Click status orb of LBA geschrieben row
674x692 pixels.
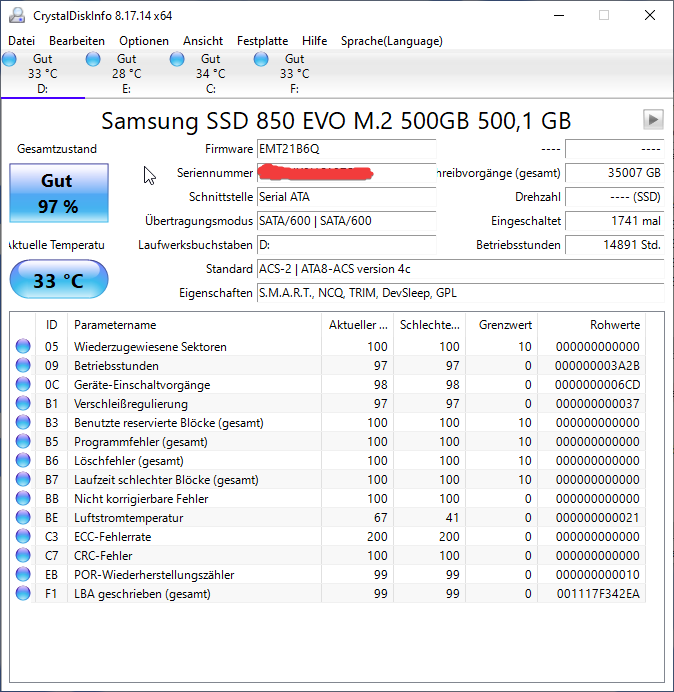23,593
